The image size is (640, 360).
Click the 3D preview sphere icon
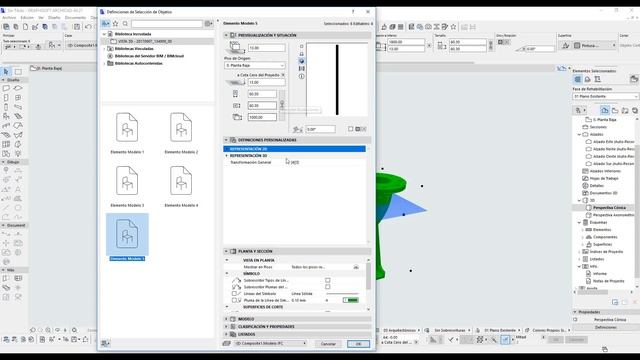tap(302, 61)
